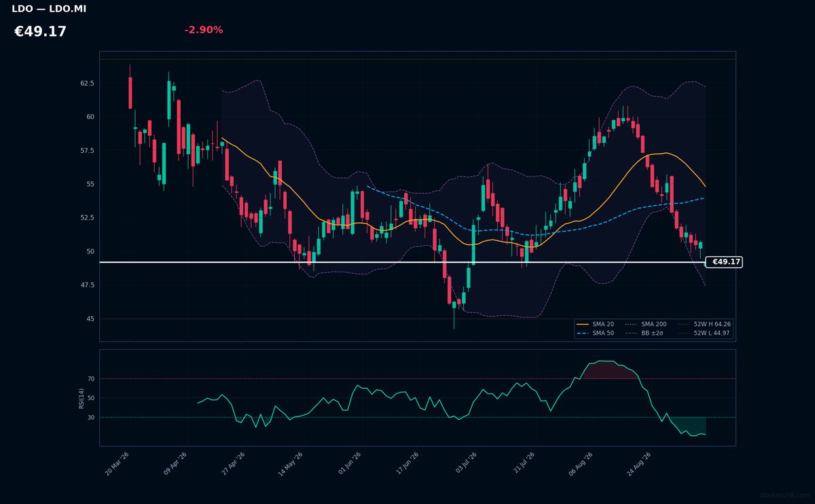Viewport: 815px width, 504px height.
Task: Select the 30 label on the RSI axis
Action: (91, 418)
